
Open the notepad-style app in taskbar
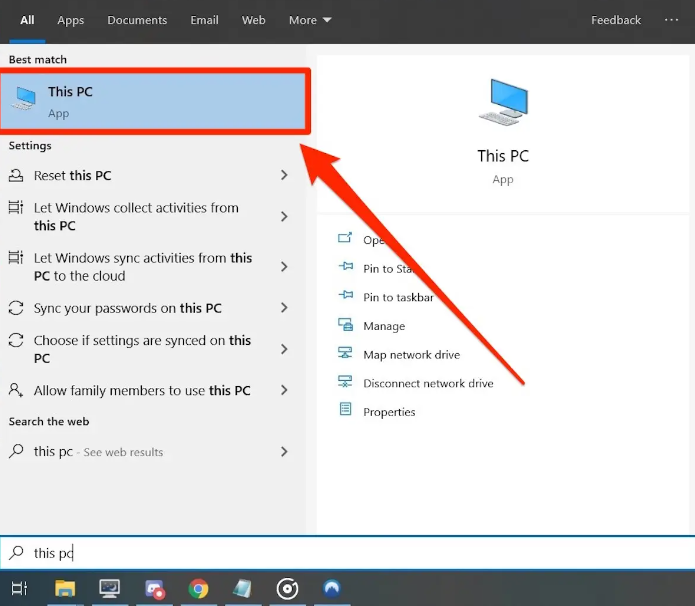coord(242,589)
